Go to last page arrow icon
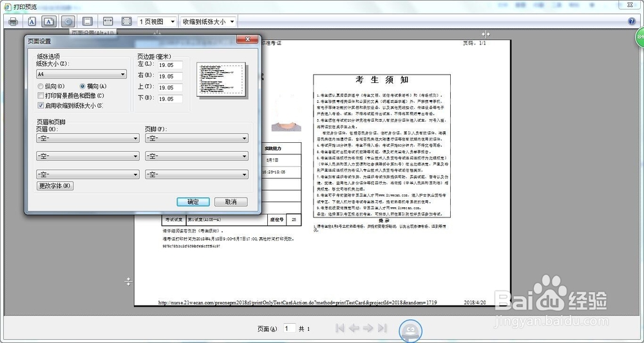The image size is (644, 343). [383, 328]
